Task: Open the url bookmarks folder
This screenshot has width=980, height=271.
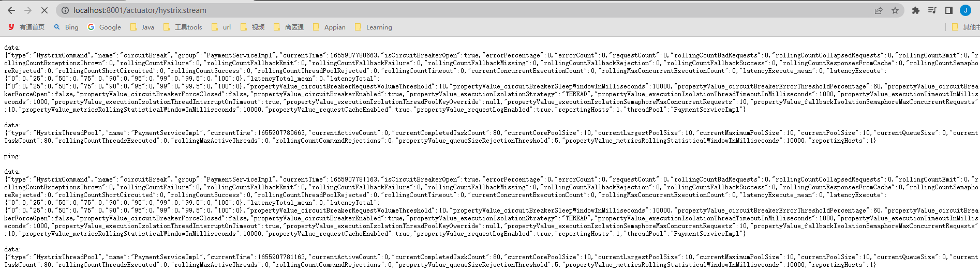Action: (221, 27)
